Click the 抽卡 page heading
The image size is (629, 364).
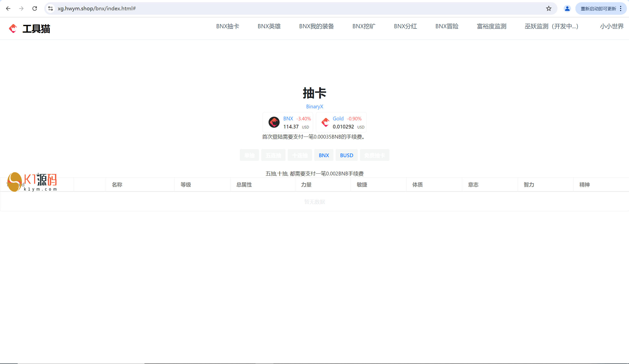(x=314, y=93)
